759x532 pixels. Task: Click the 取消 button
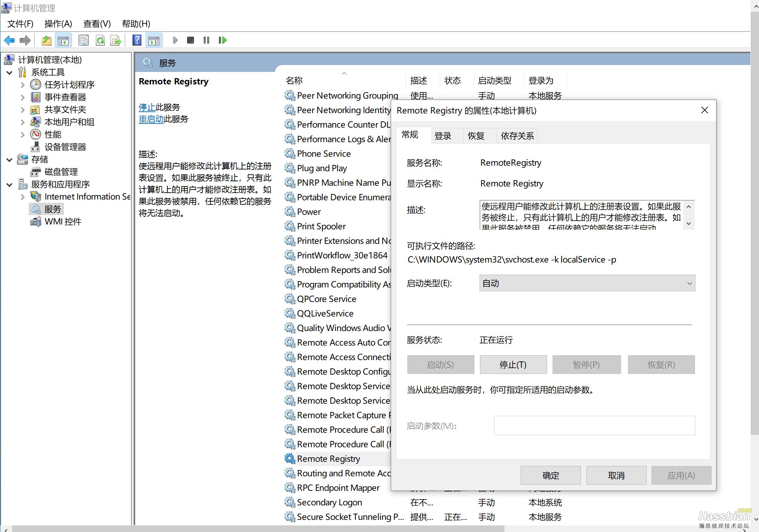(616, 476)
